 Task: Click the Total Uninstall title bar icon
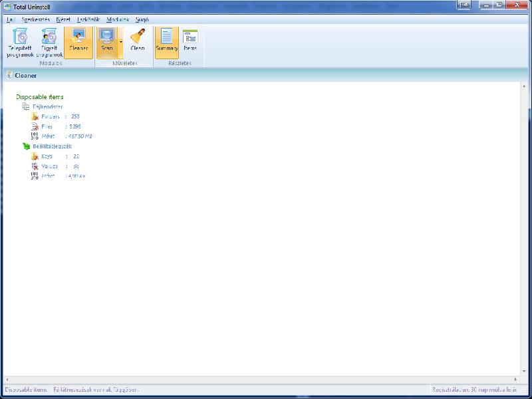pos(7,7)
